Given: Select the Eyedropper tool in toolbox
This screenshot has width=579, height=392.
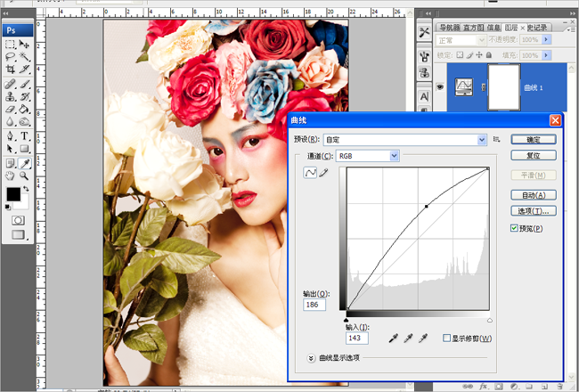Looking at the screenshot, I should [x=24, y=163].
